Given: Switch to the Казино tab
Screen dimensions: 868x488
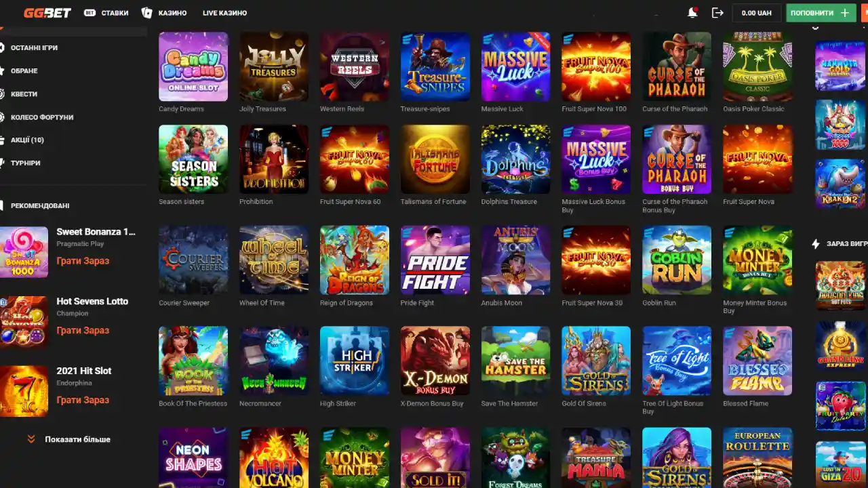Looking at the screenshot, I should tap(164, 13).
